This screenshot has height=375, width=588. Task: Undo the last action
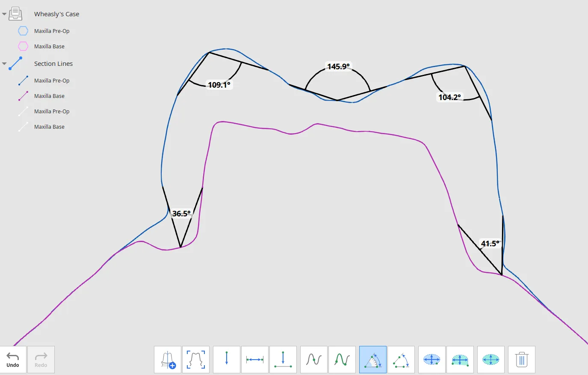tap(13, 360)
